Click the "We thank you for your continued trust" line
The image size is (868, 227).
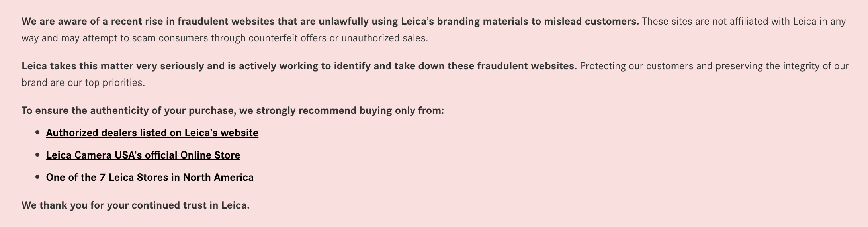click(135, 205)
